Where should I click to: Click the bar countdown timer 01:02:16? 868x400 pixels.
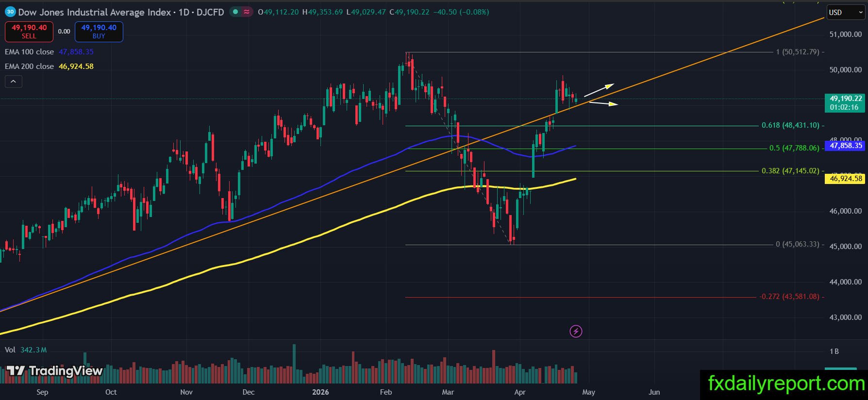(844, 107)
